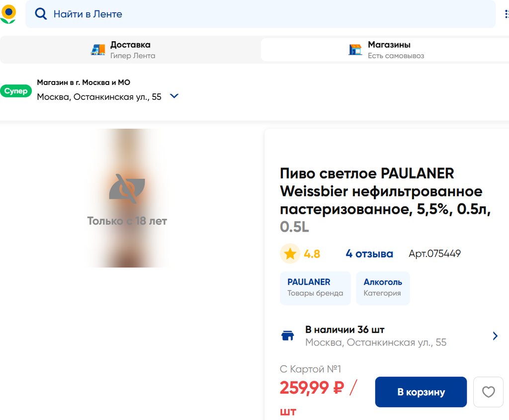Switch to the Магазины tab
This screenshot has height=420, width=509.
point(389,50)
